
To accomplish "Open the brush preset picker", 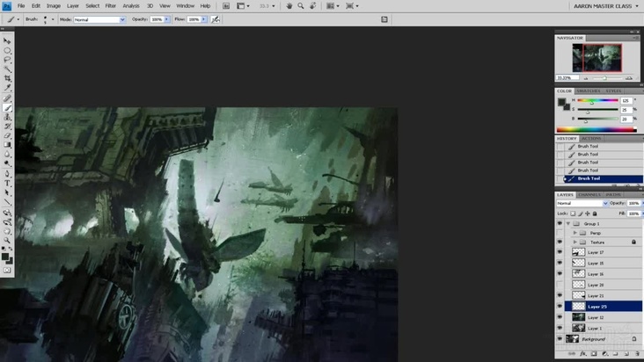I will [x=53, y=19].
